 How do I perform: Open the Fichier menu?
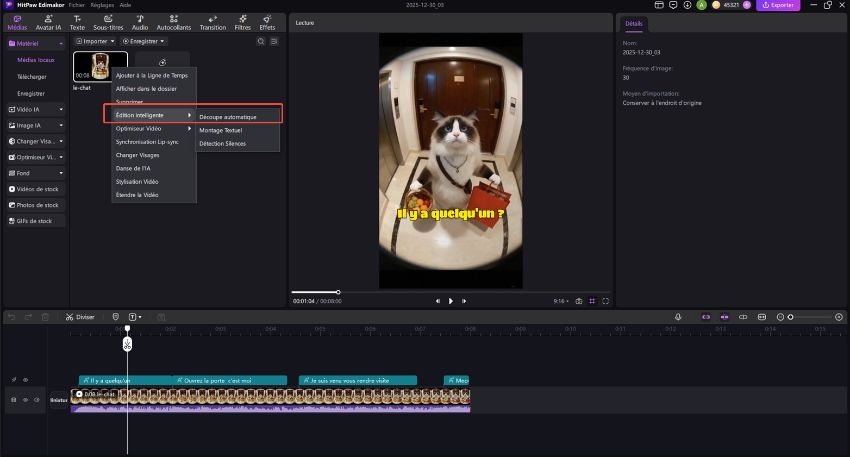coord(76,5)
